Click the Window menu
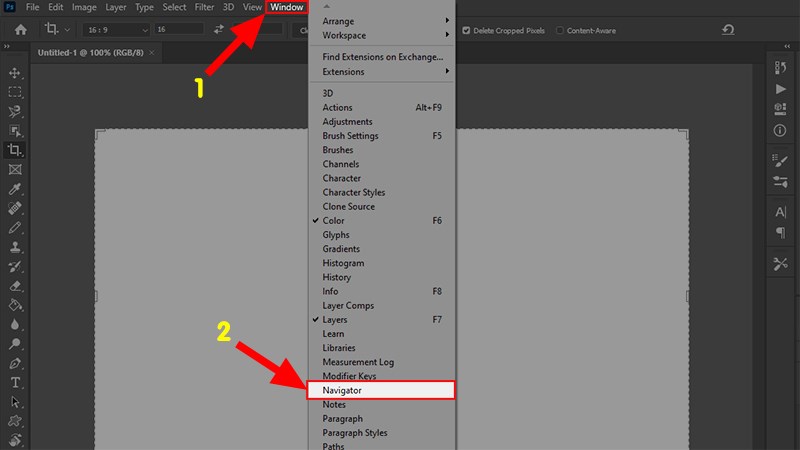The image size is (800, 450). (287, 7)
